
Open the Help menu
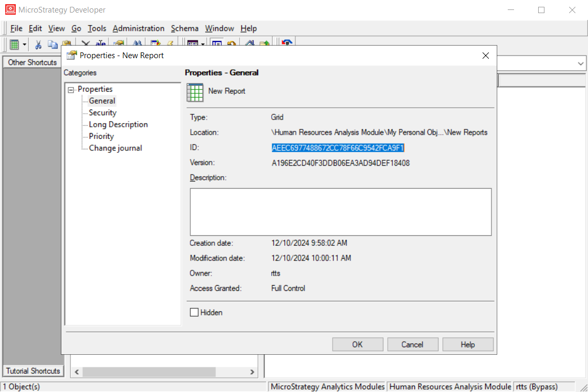(249, 28)
